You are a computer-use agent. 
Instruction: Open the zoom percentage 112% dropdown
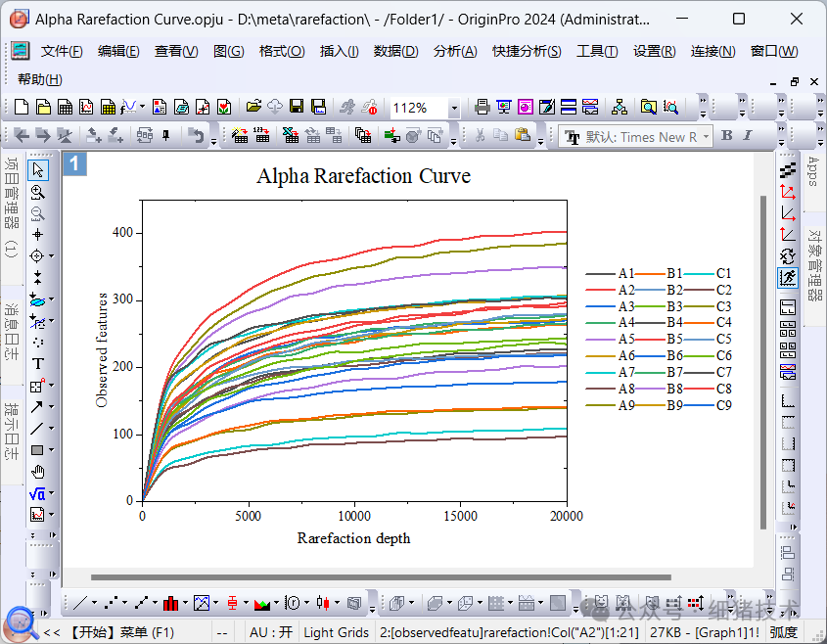click(453, 108)
